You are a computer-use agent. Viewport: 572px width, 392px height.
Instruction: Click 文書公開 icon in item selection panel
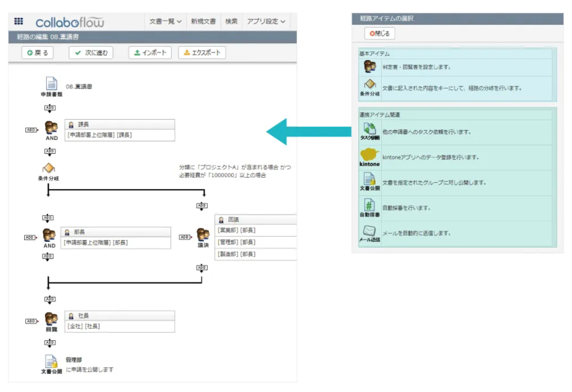pos(370,180)
